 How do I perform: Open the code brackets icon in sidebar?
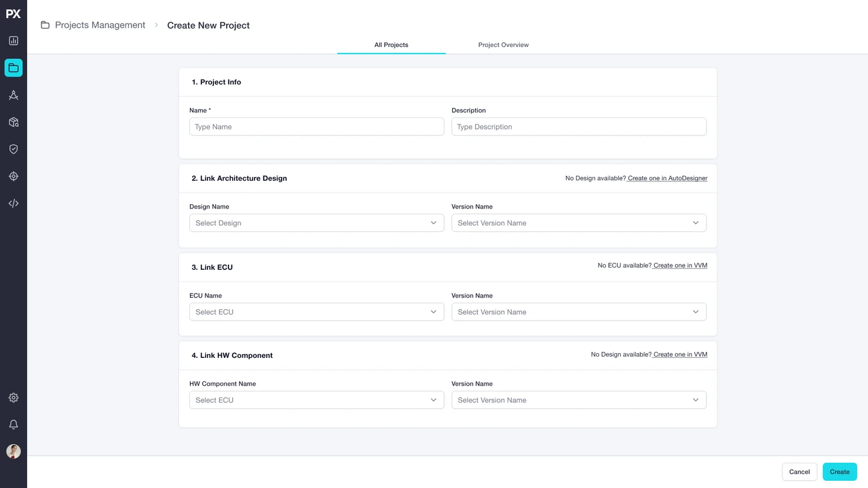pyautogui.click(x=13, y=204)
